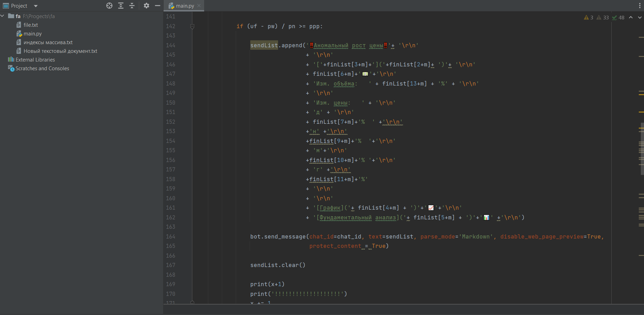This screenshot has width=644, height=315.
Task: Collapse the fa project folder
Action: (2, 16)
